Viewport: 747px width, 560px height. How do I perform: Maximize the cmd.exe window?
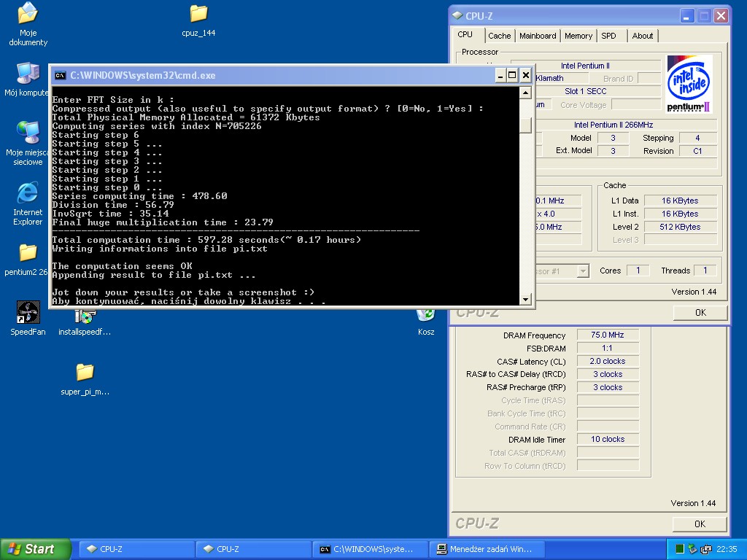tap(512, 75)
